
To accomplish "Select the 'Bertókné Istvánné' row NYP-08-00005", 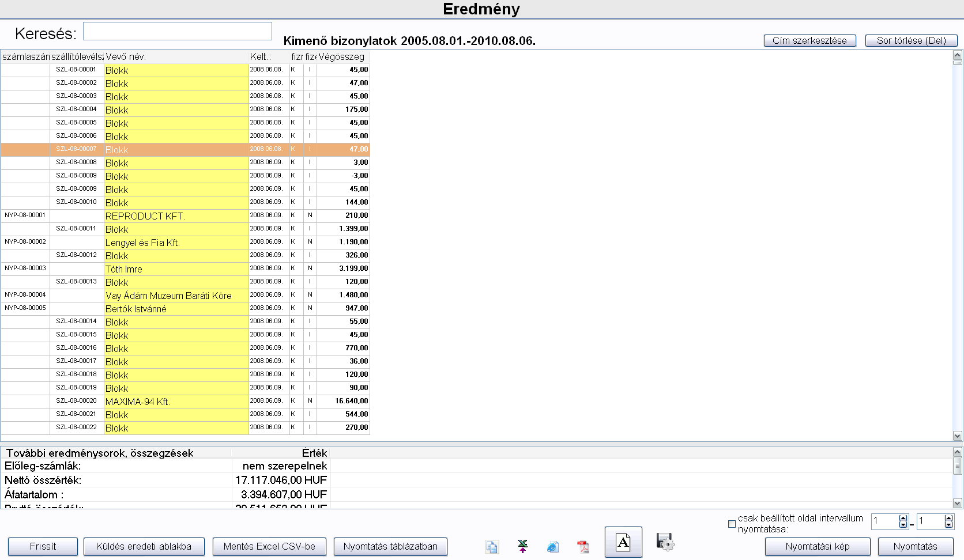I will [185, 308].
